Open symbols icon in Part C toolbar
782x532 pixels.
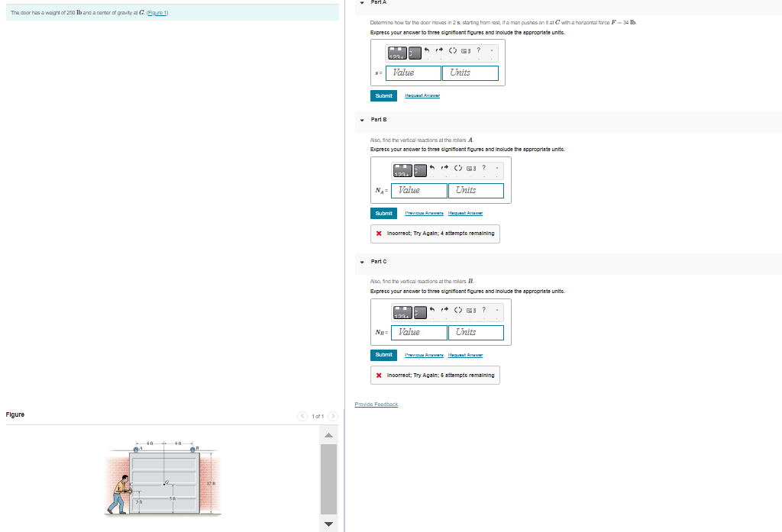[x=421, y=312]
